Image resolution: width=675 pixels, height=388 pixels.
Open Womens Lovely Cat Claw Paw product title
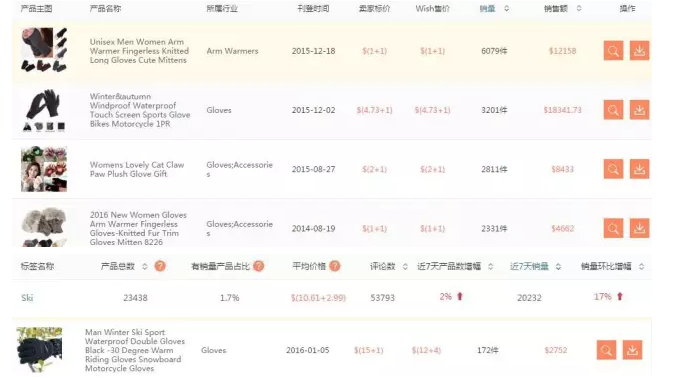[137, 169]
